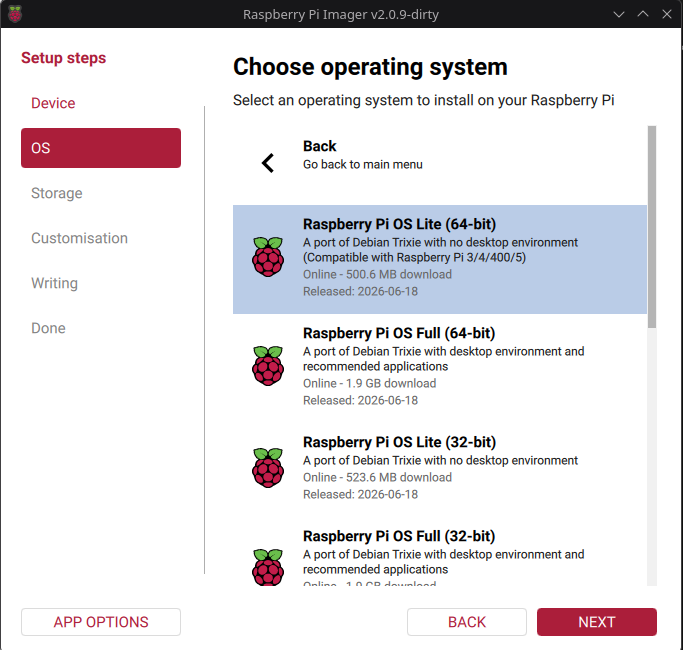Select Raspberry Pi OS Lite (64-bit) entry
This screenshot has width=683, height=650.
(440, 259)
